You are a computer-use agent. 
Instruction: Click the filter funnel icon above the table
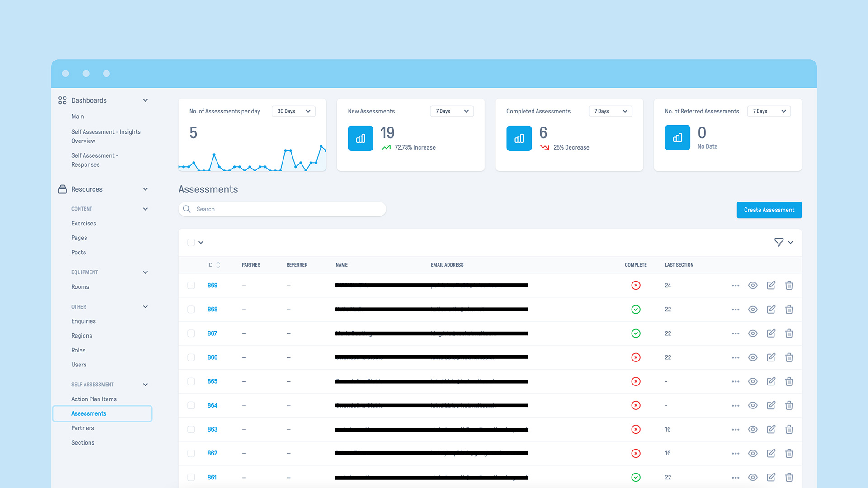[x=778, y=243]
